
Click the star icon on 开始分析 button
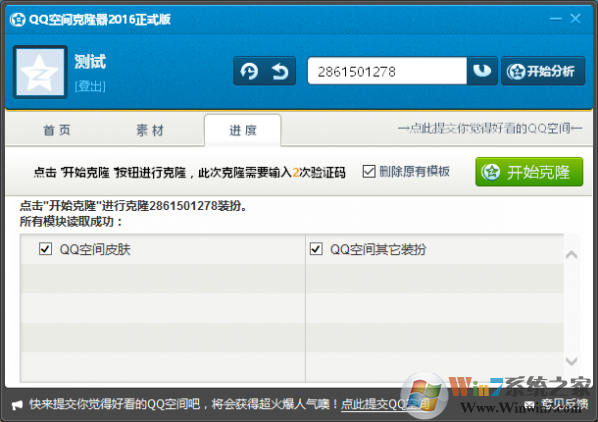click(x=516, y=71)
